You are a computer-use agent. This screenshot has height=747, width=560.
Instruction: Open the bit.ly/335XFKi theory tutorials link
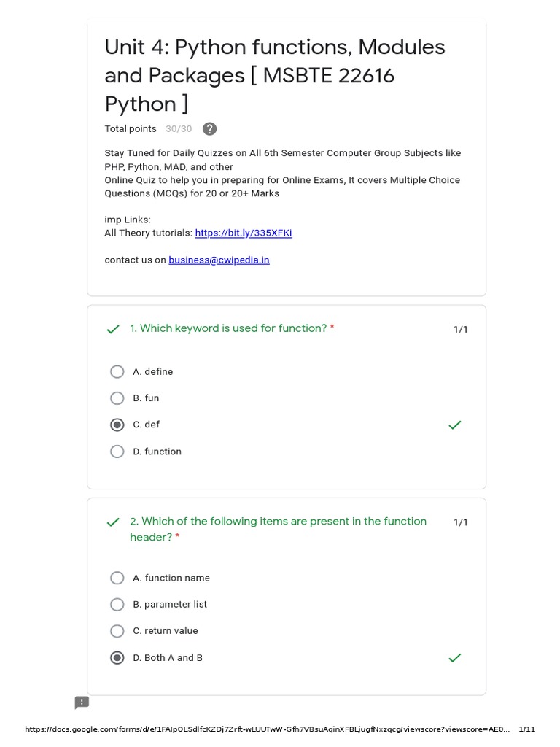point(244,233)
